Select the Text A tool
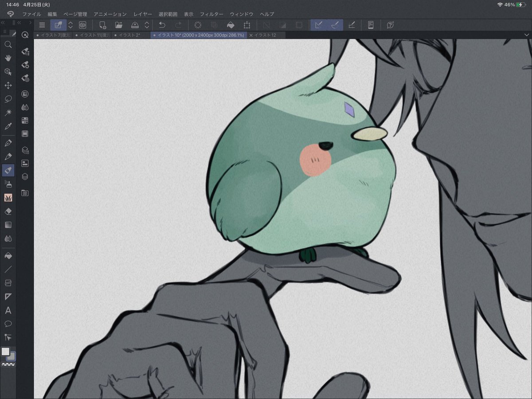The image size is (532, 399). (x=8, y=310)
